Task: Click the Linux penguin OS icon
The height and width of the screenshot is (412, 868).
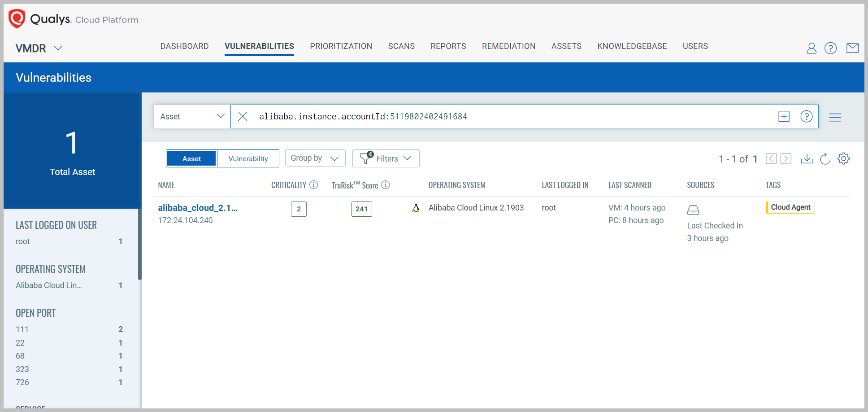Action: pos(416,208)
